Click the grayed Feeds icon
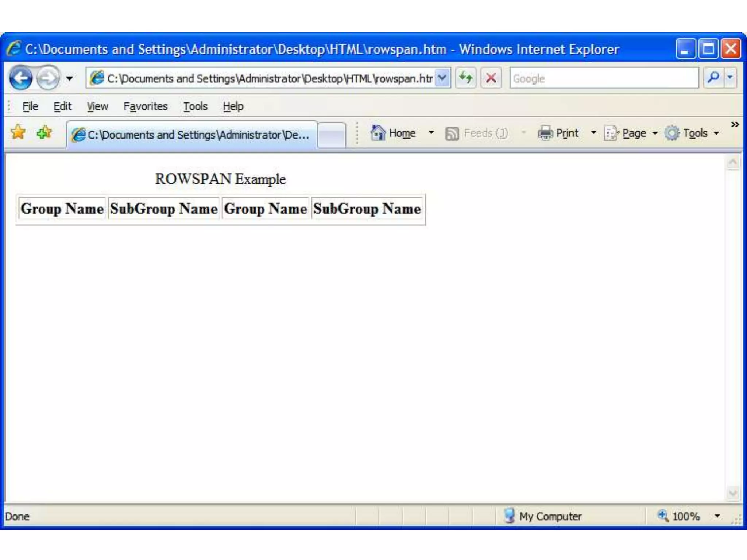 point(452,133)
